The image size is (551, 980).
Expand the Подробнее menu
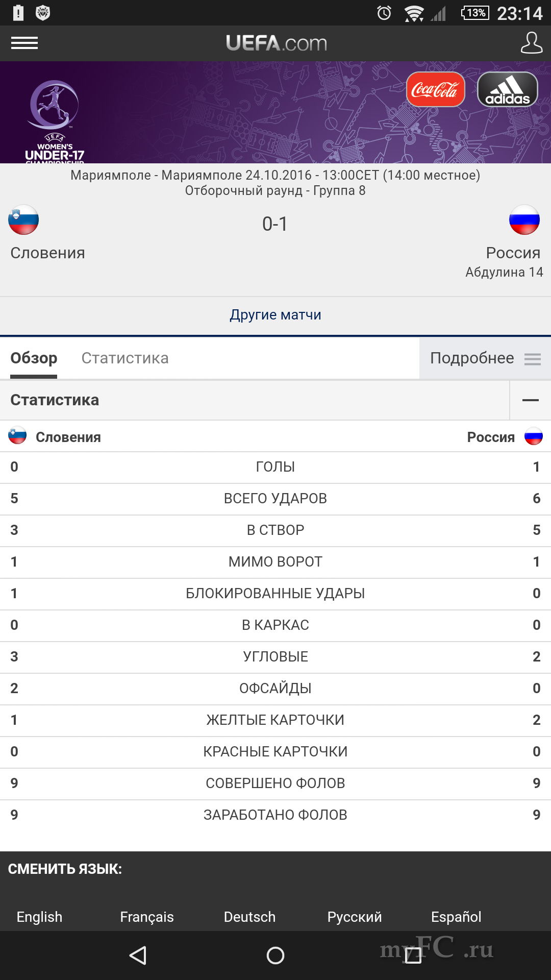pyautogui.click(x=485, y=358)
